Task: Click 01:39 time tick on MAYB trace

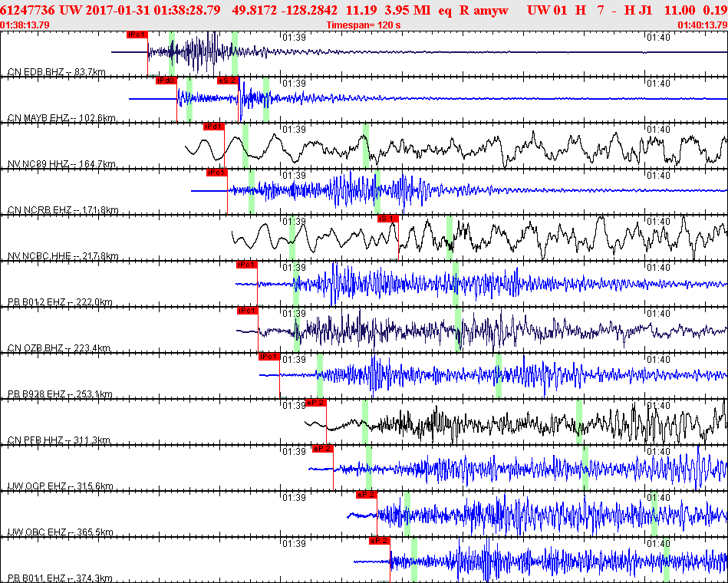Action: [295, 83]
